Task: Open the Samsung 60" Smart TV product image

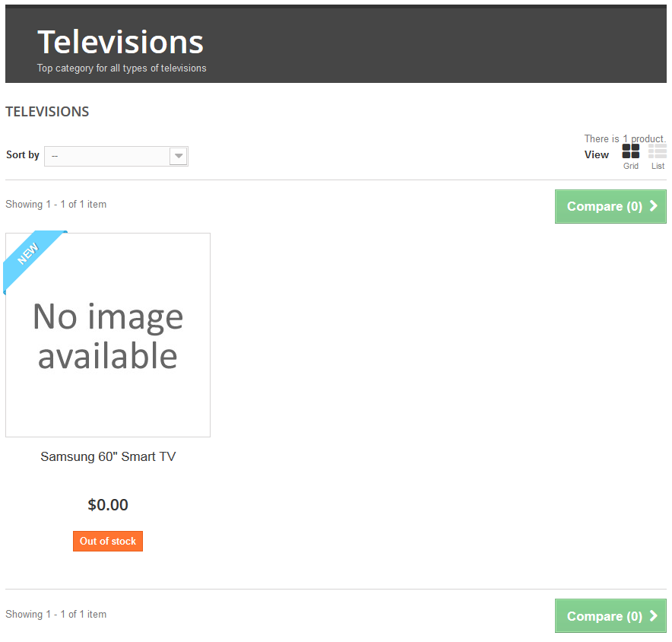Action: [x=108, y=335]
